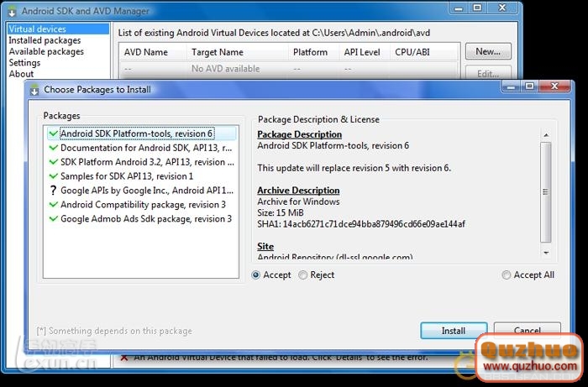The height and width of the screenshot is (387, 588).
Task: Minimize the Android SDK and AVD Manager window
Action: click(x=459, y=8)
